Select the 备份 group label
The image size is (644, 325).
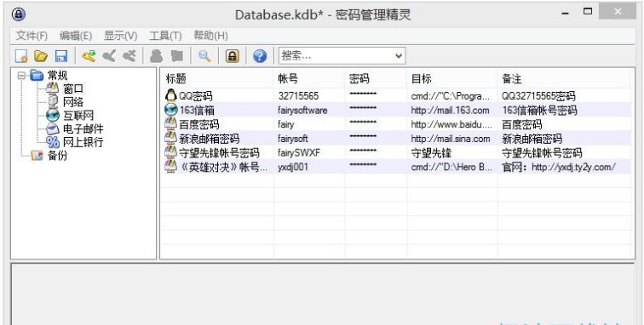tap(58, 155)
